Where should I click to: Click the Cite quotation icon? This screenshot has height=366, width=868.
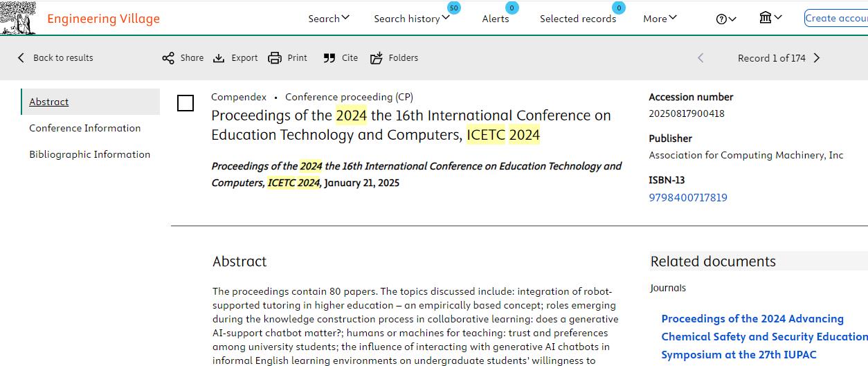[329, 58]
